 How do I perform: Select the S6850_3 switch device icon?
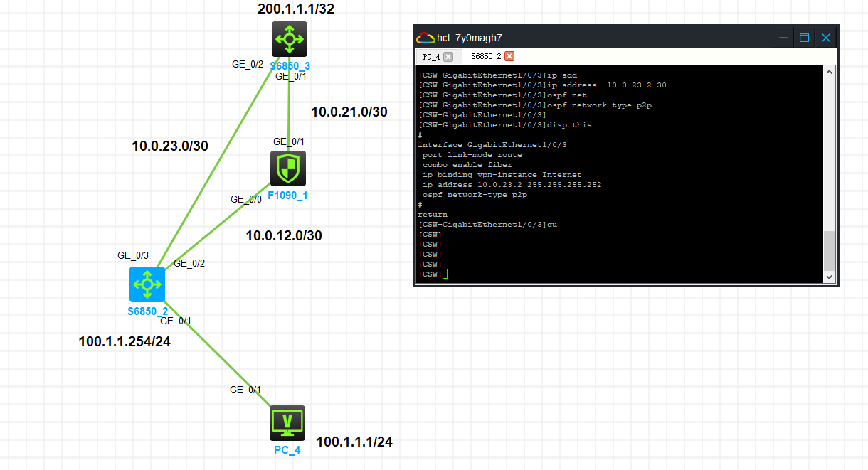(289, 39)
